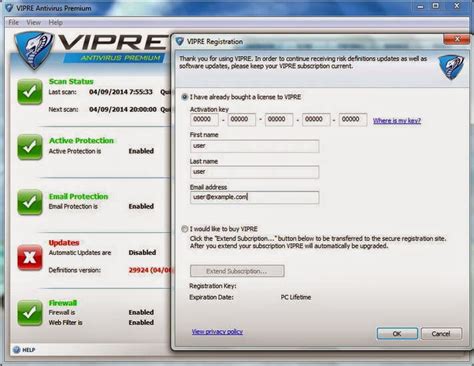
Task: Click the third Activation key field
Action: 279,120
